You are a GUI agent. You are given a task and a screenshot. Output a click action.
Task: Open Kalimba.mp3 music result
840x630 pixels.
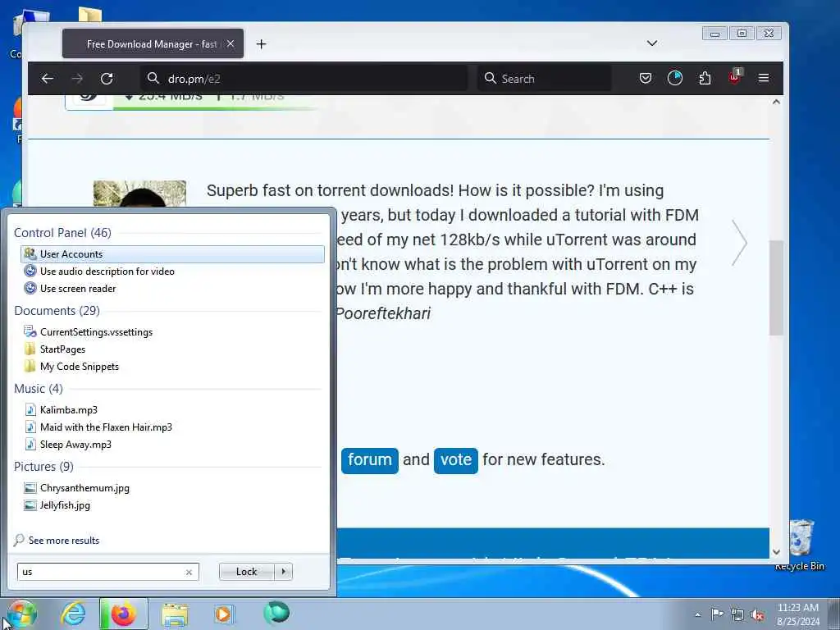tap(172, 410)
